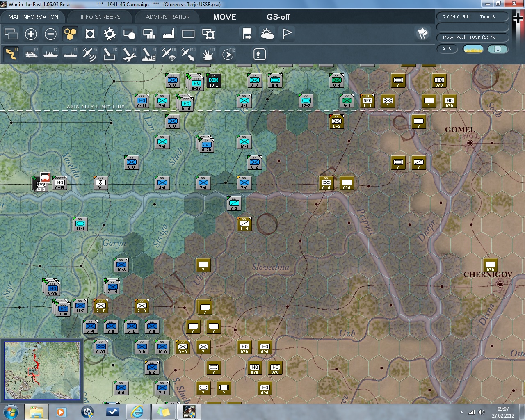
Task: Click the 278 value box
Action: tap(447, 48)
